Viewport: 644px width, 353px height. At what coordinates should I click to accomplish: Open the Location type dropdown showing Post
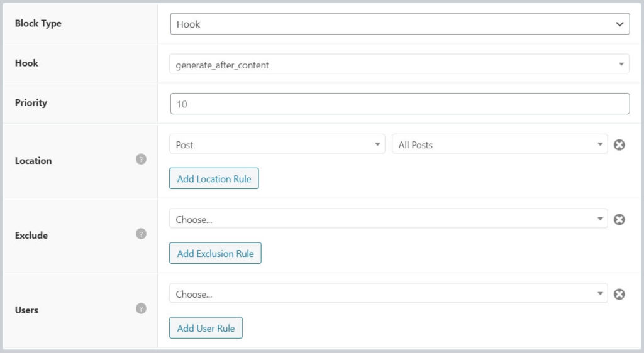coord(277,144)
